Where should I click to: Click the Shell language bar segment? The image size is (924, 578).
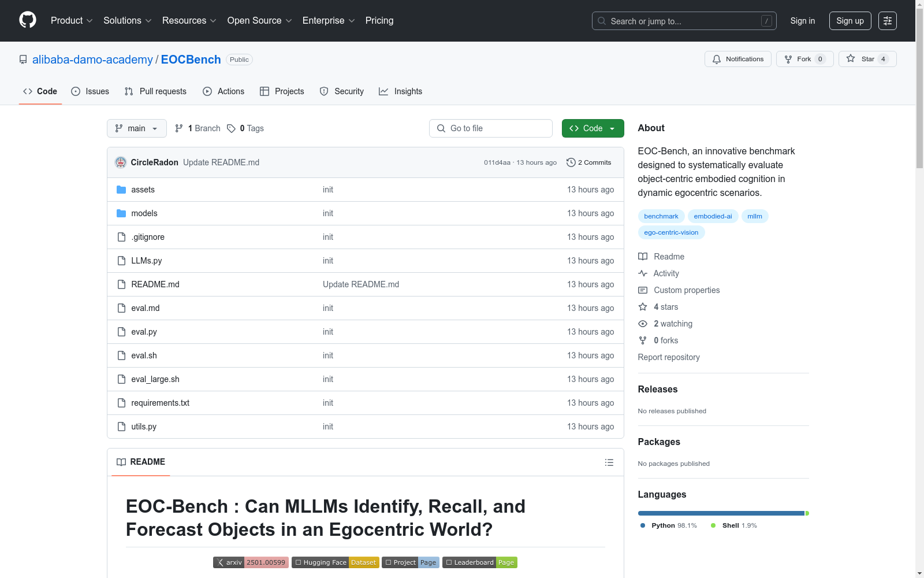point(807,513)
